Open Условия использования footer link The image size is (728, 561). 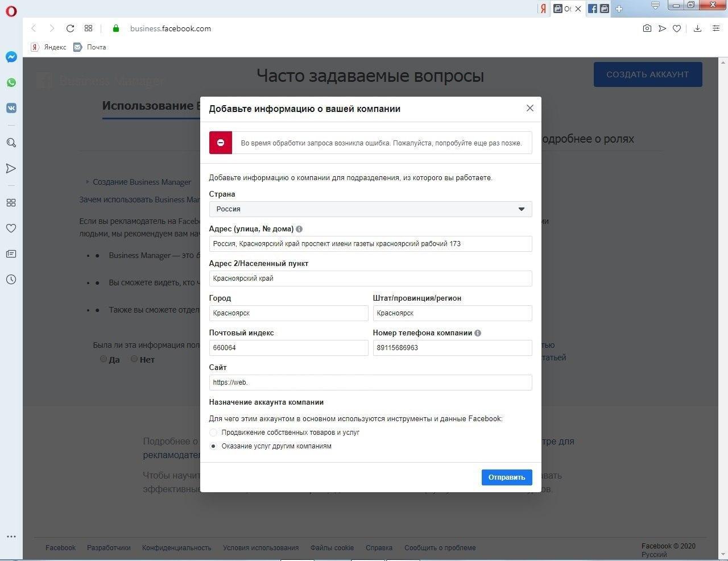(260, 548)
